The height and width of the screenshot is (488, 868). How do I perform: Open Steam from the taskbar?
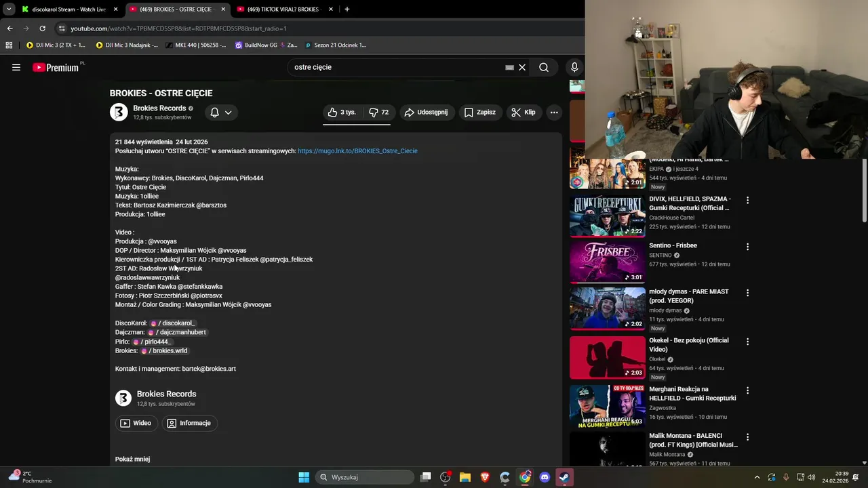click(x=564, y=477)
